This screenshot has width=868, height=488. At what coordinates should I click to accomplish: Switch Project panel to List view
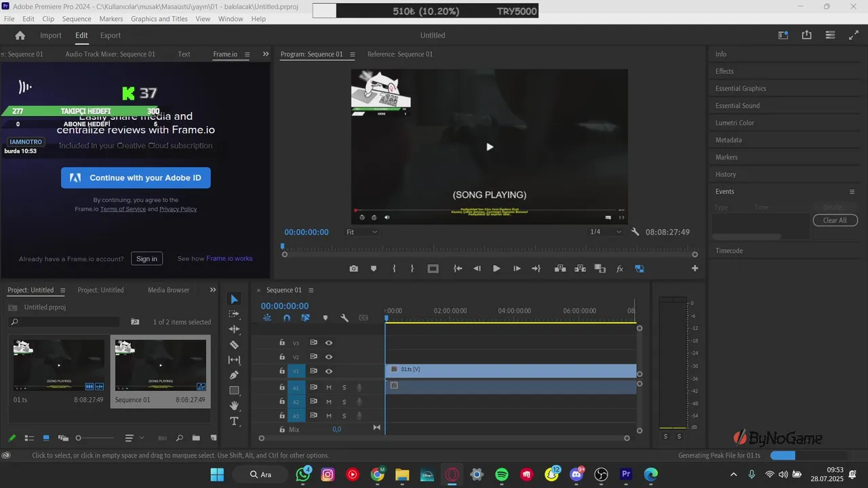point(29,438)
